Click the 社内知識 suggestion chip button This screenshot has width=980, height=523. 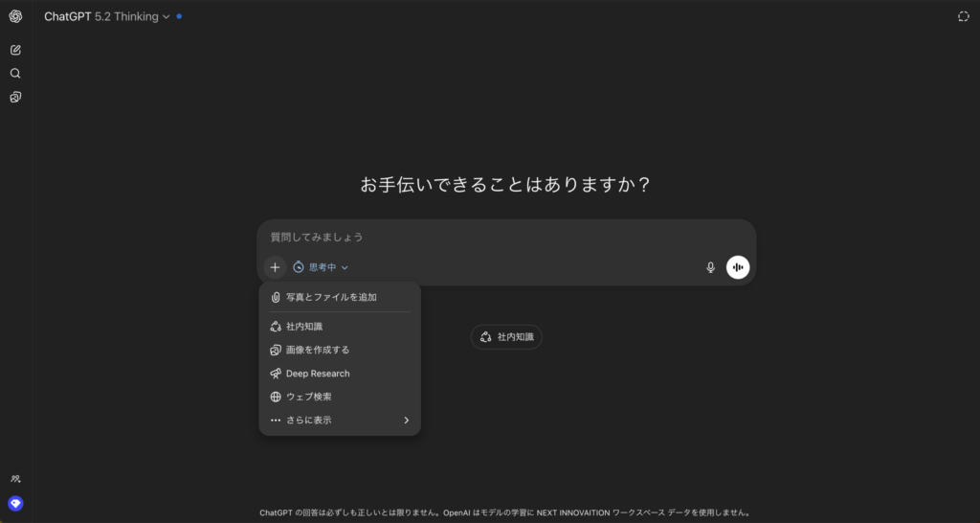coord(506,337)
